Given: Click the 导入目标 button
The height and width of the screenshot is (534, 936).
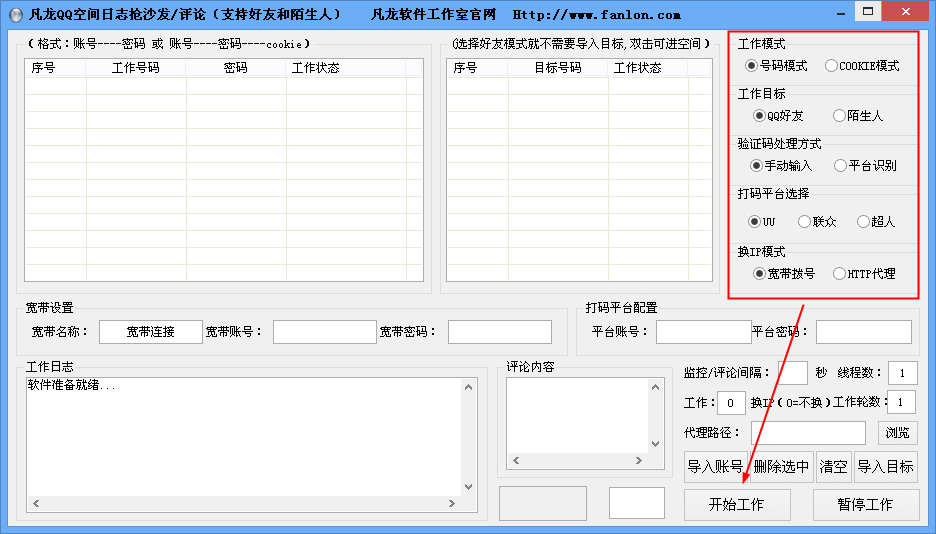Looking at the screenshot, I should pyautogui.click(x=886, y=467).
